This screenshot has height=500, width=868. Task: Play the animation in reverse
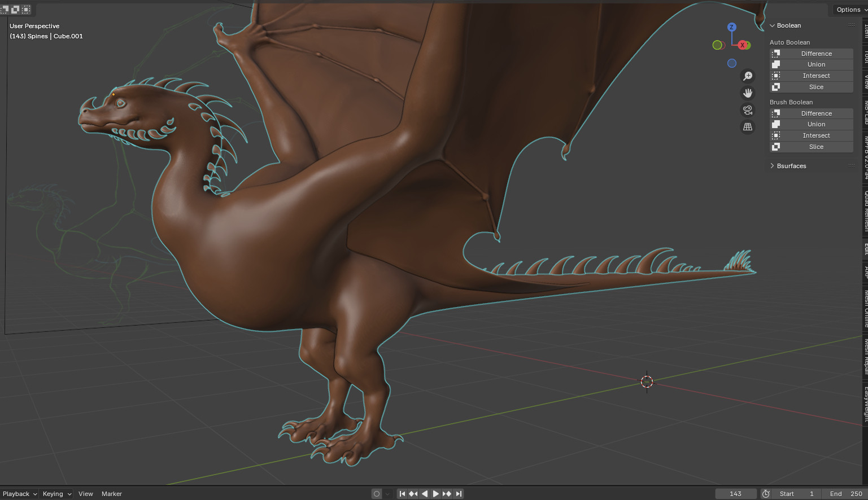425,494
